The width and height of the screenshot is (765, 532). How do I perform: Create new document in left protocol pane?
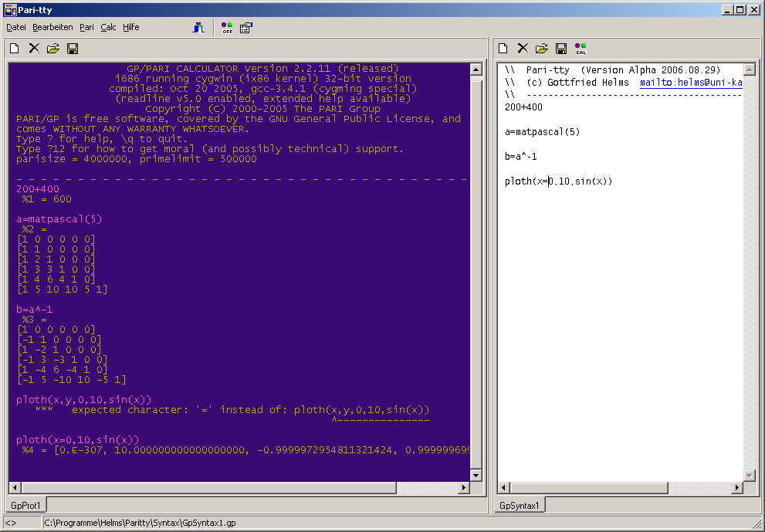(15, 49)
